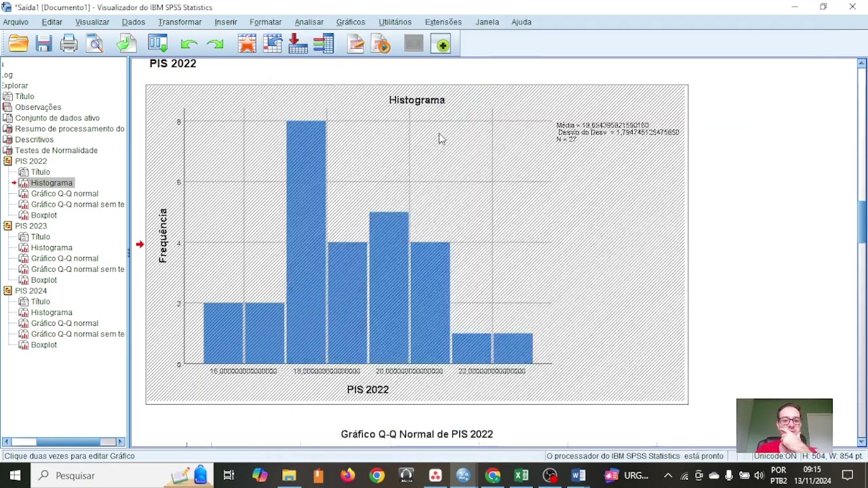Open the Transformar menu

point(180,22)
